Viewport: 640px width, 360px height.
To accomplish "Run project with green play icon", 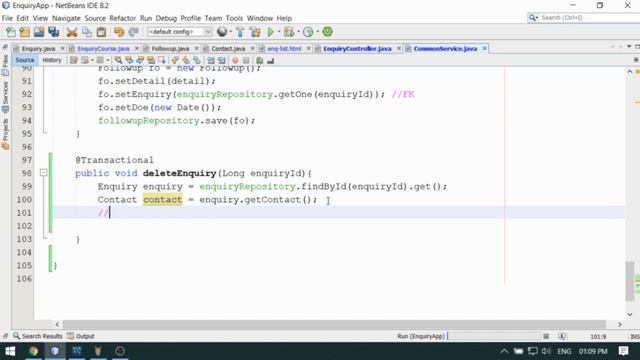I will 270,32.
